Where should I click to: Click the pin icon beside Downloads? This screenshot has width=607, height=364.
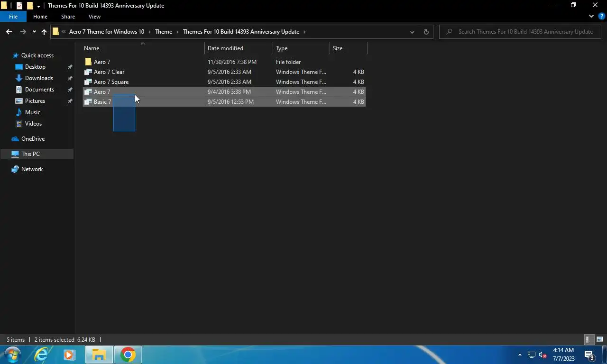point(70,78)
